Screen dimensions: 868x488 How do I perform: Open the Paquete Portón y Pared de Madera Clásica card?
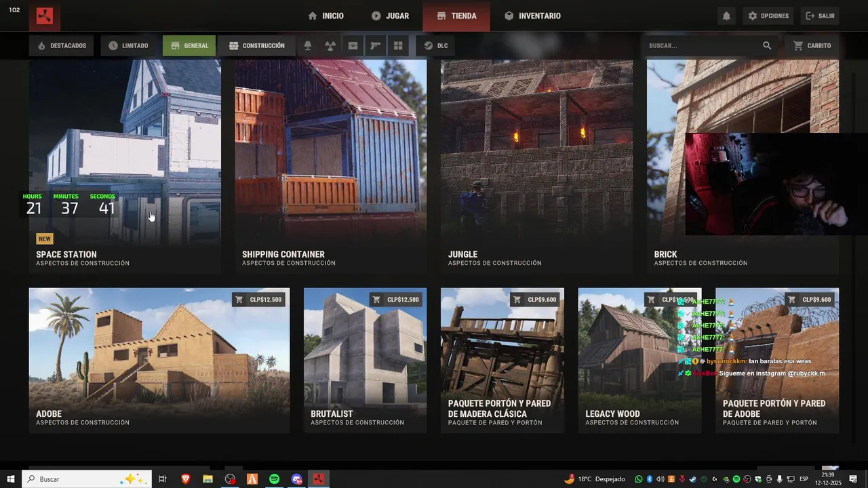pos(502,361)
